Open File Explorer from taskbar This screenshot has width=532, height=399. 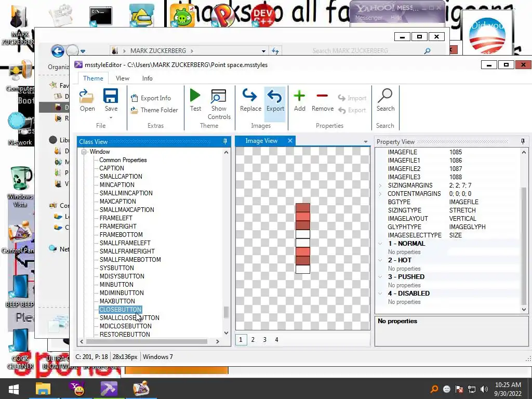43,389
